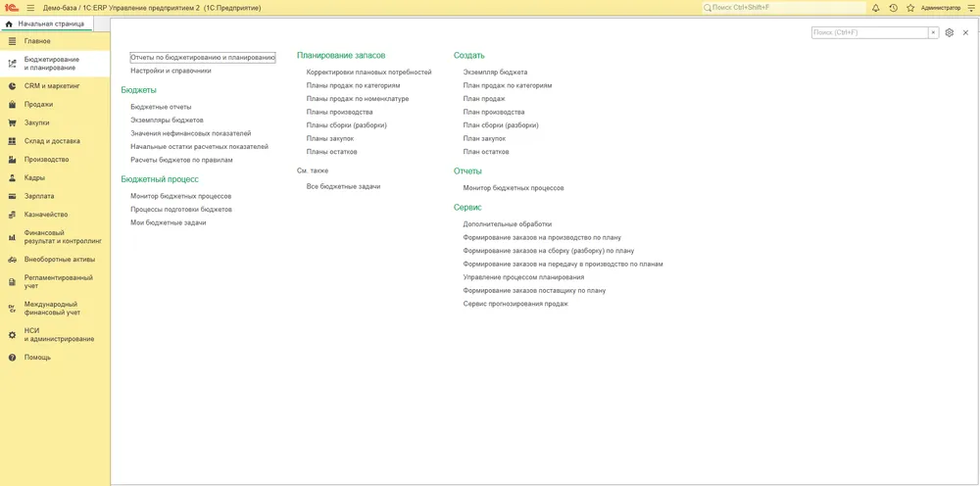Viewport: 980px width, 486px height.
Task: Open Значения нефинансовых показателей
Action: (191, 133)
